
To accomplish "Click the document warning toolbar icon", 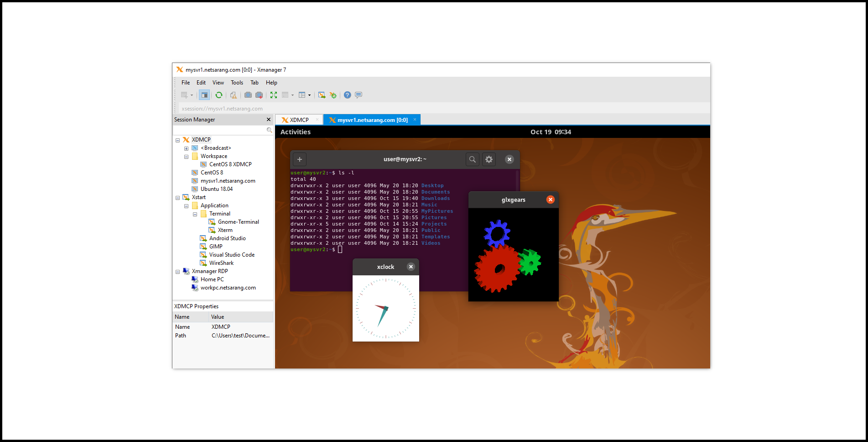I will (x=234, y=95).
